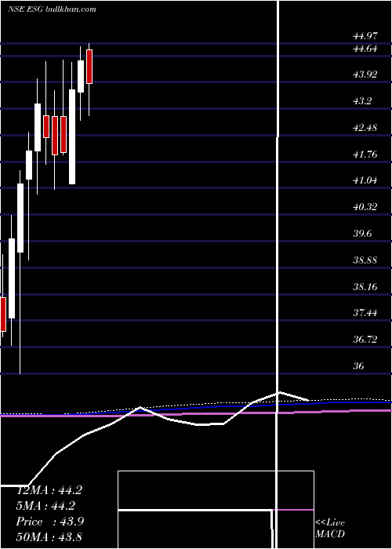The width and height of the screenshot is (392, 549).
Task: Click the 40.32 price axis label
Action: (x=365, y=207)
